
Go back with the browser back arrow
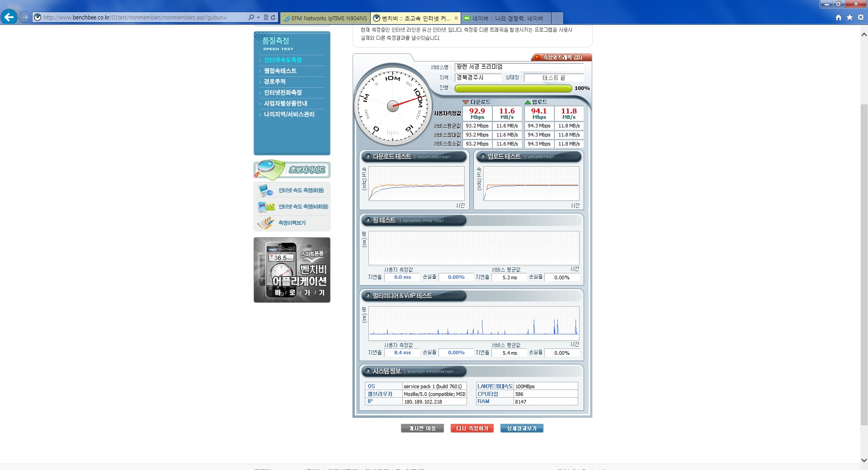coord(9,17)
